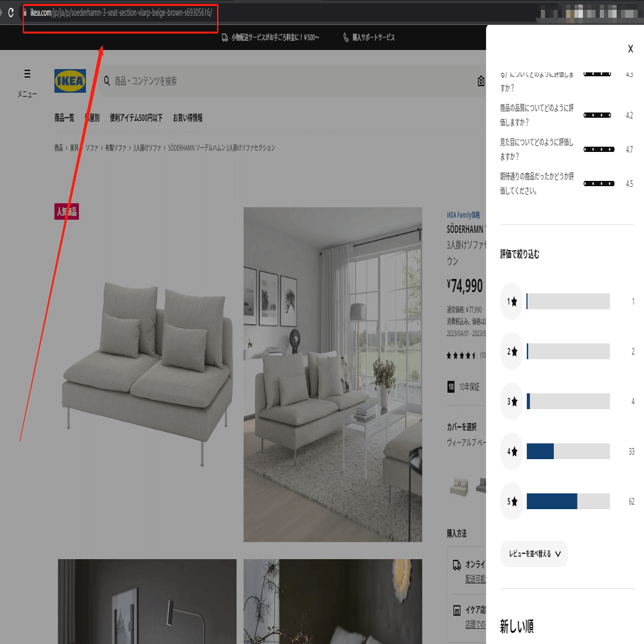Click the 4-star rating bar showing 33
Screen dimensions: 644x644
pos(568,451)
